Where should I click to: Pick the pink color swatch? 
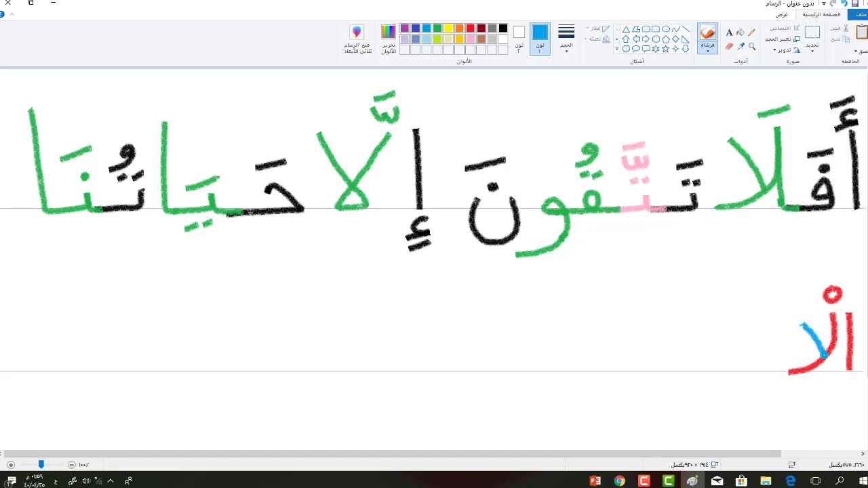470,39
